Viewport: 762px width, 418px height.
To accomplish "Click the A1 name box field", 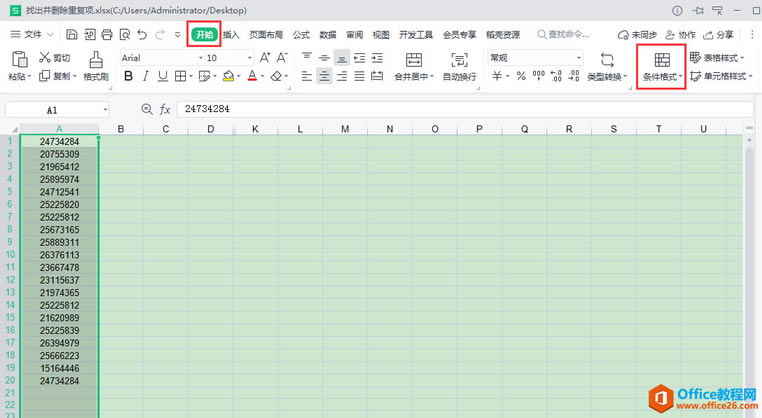I will pyautogui.click(x=57, y=110).
